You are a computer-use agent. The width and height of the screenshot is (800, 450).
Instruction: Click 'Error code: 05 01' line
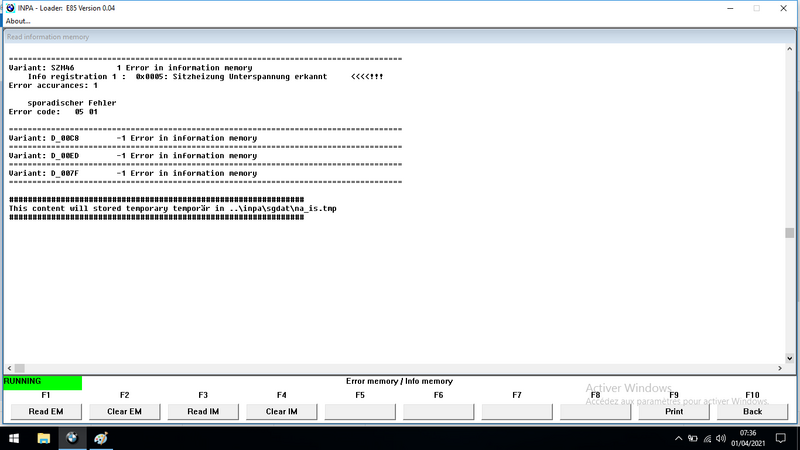pyautogui.click(x=53, y=112)
